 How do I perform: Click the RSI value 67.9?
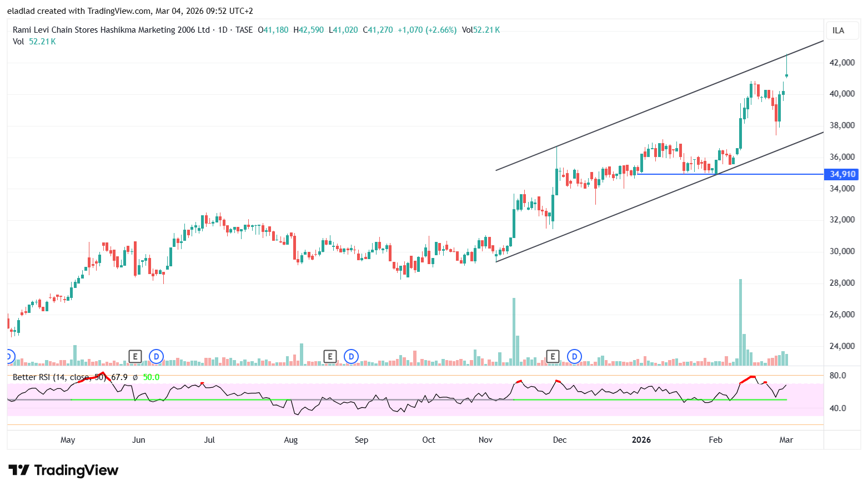pyautogui.click(x=119, y=377)
